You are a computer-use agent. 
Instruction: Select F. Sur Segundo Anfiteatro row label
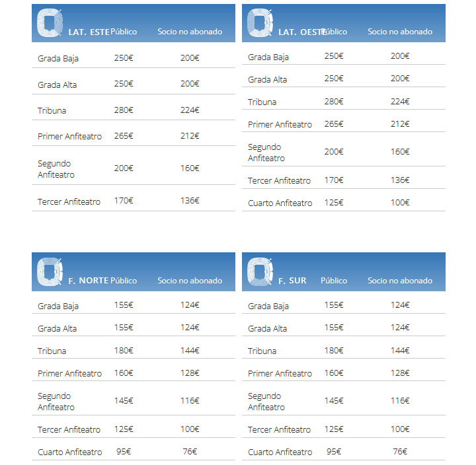(266, 402)
